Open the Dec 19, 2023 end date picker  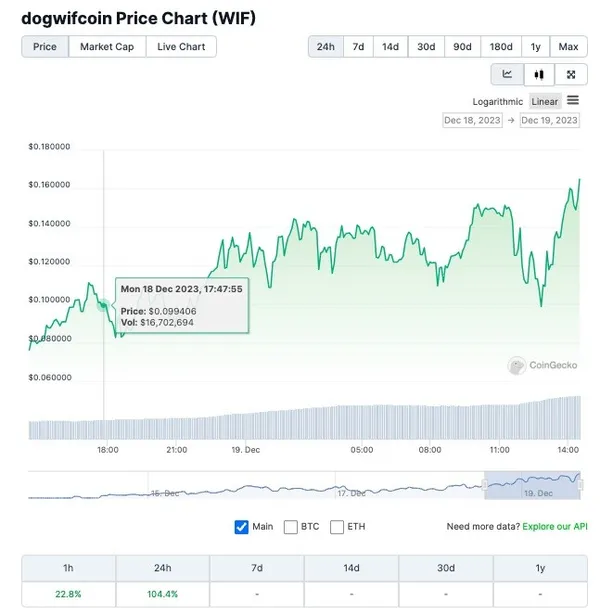(549, 120)
